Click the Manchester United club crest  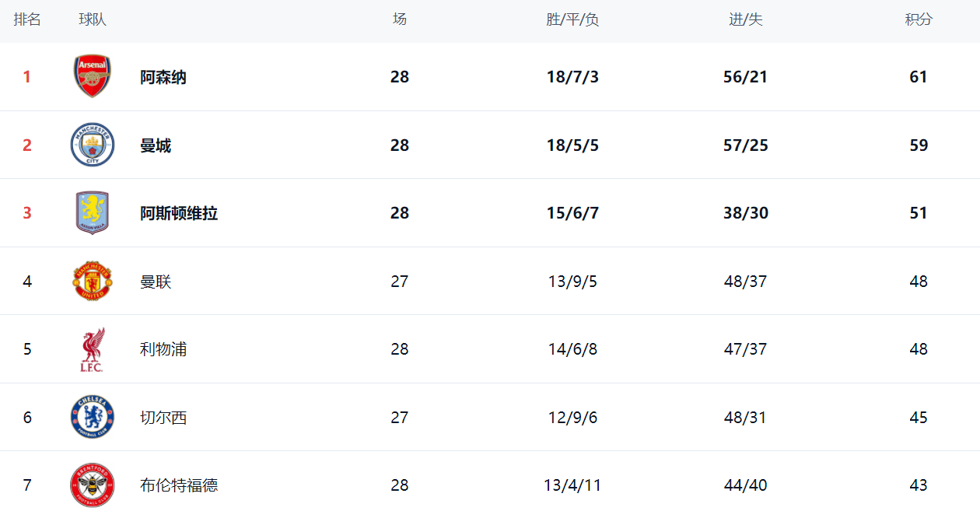click(x=93, y=281)
